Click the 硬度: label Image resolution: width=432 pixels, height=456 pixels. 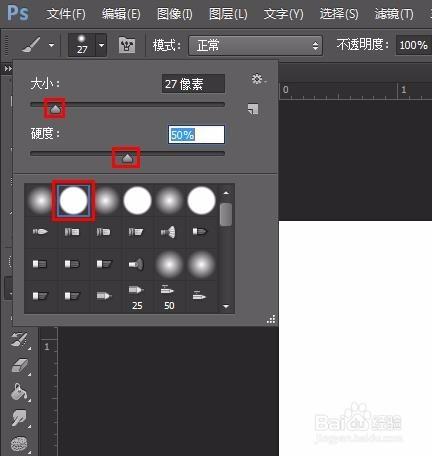click(x=45, y=133)
